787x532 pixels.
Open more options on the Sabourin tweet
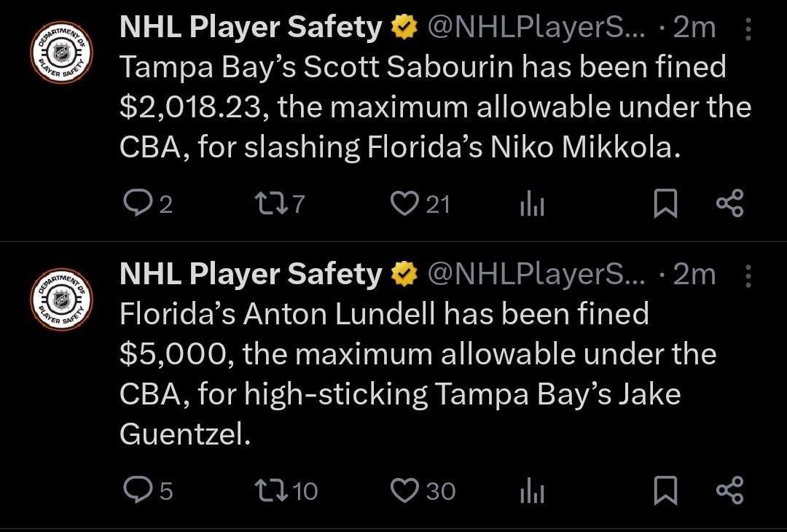click(748, 29)
